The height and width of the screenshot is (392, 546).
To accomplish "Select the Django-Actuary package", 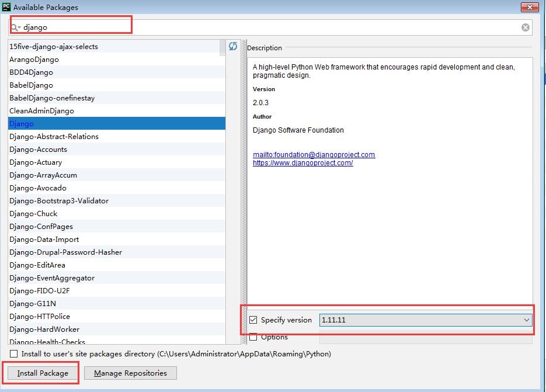I will click(117, 162).
